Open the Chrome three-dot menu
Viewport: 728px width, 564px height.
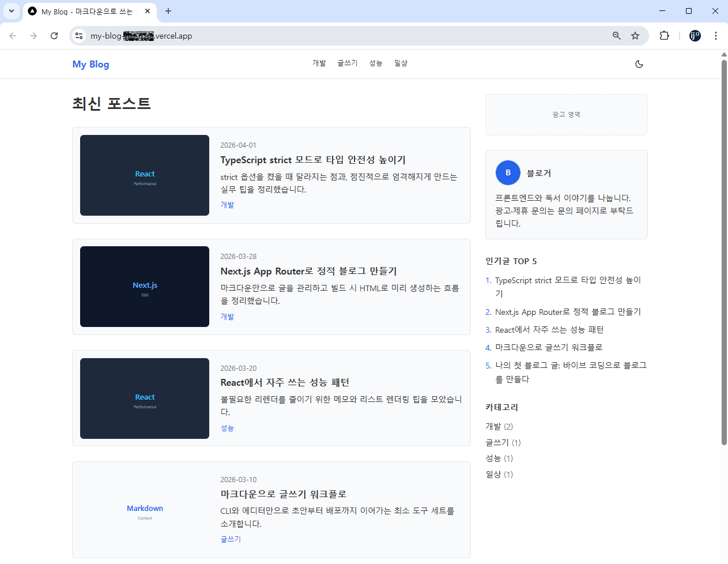pyautogui.click(x=716, y=36)
